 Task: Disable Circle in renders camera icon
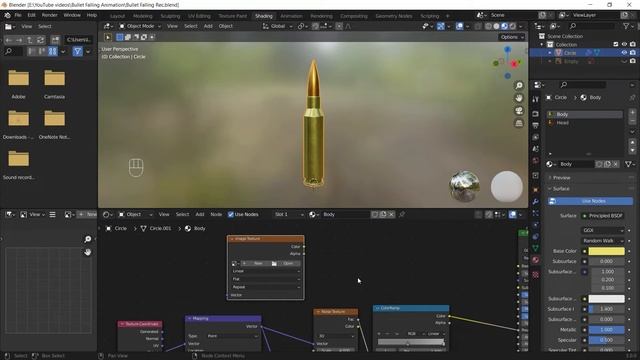[x=633, y=53]
